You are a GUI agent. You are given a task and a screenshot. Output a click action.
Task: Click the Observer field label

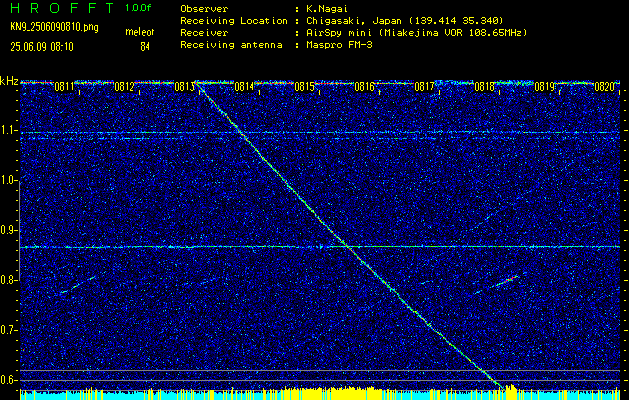point(204,8)
